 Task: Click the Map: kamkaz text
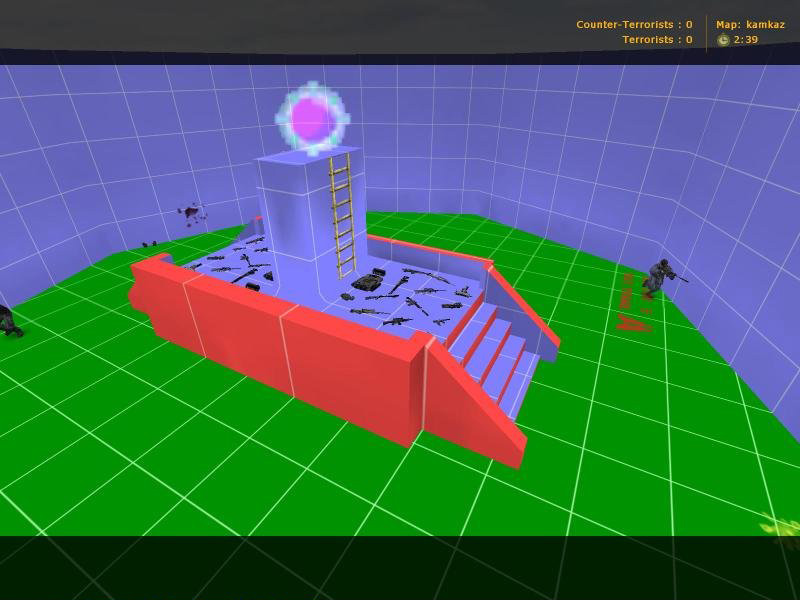click(x=750, y=24)
